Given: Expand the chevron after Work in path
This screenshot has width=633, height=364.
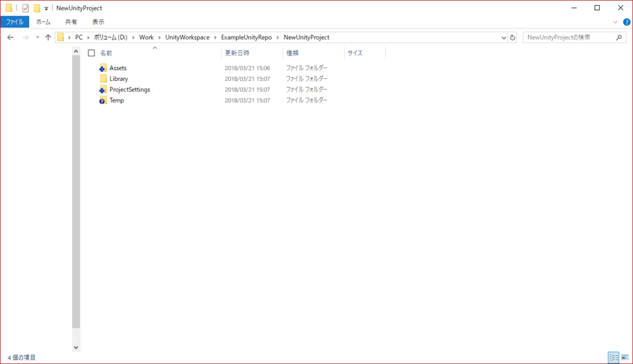Looking at the screenshot, I should [159, 37].
